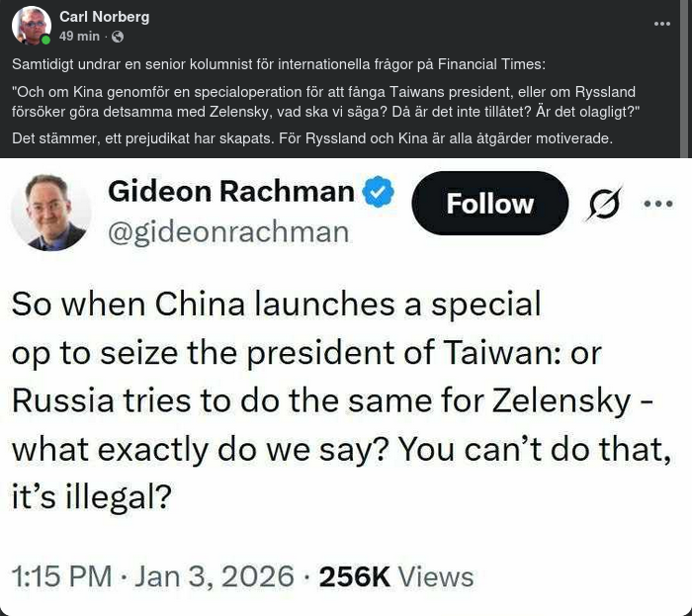Image resolution: width=692 pixels, height=616 pixels.
Task: Click the 256K Views counter
Action: pos(396,575)
